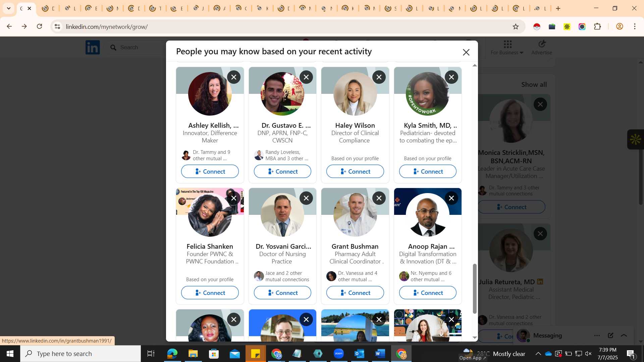Dismiss Ashley Kellish suggestion card
Image resolution: width=644 pixels, height=362 pixels.
234,77
